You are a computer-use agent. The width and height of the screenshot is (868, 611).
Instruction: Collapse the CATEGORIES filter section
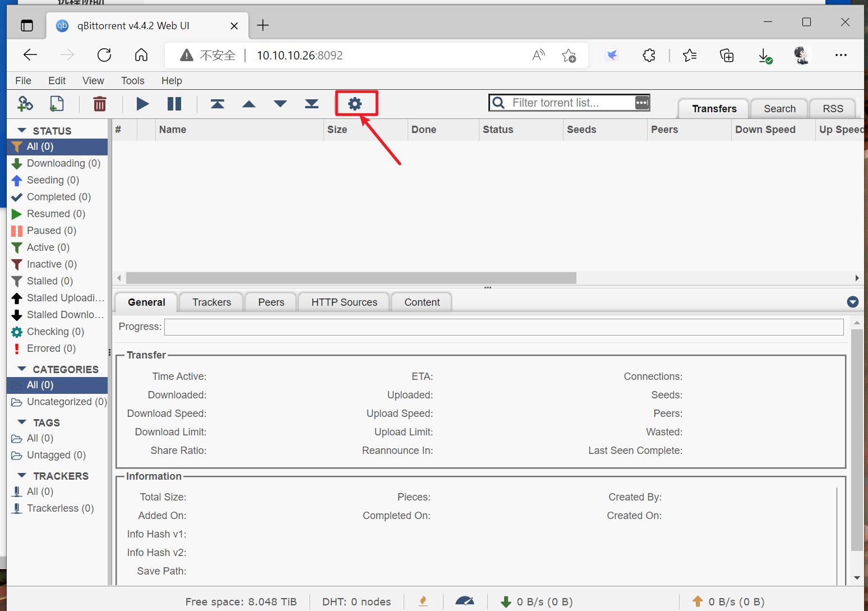(22, 369)
